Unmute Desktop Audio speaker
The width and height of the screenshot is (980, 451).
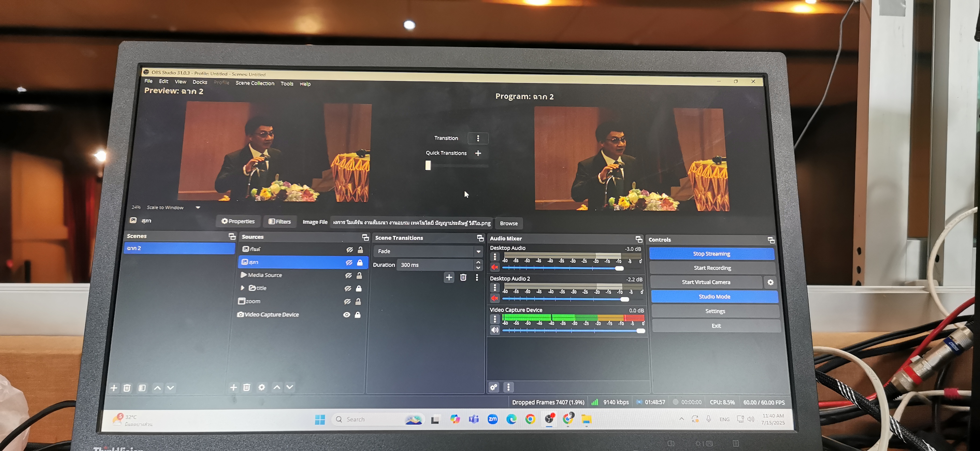point(495,267)
